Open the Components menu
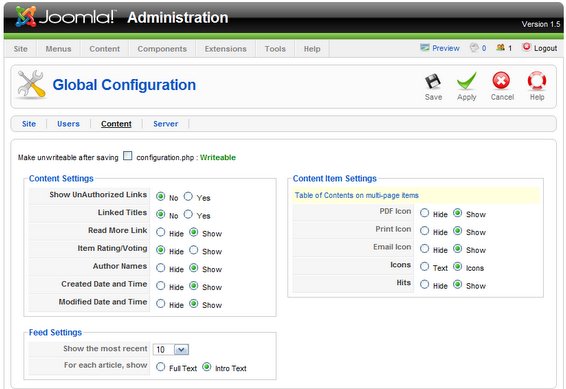The image size is (566, 389). [x=162, y=49]
